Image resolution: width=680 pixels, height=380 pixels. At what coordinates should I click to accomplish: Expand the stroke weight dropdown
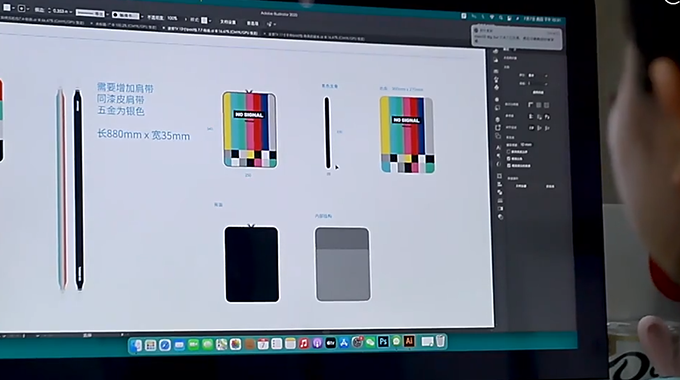(71, 11)
